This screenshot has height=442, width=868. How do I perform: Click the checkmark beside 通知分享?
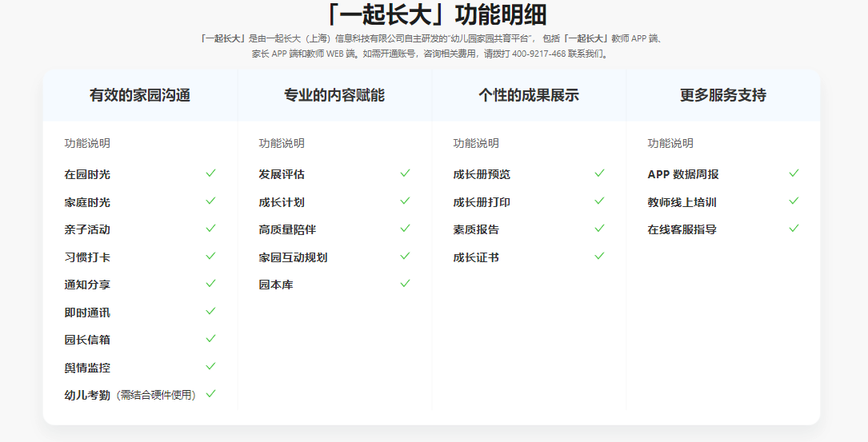210,284
